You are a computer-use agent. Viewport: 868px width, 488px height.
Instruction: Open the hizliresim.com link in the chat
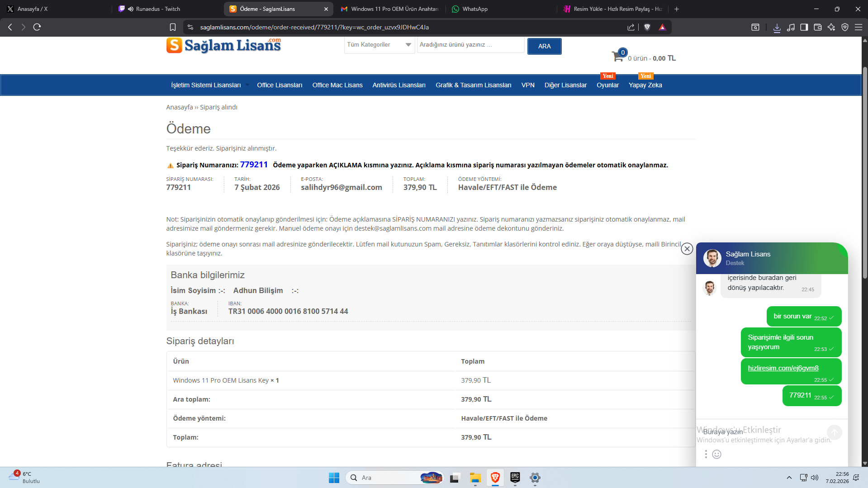click(783, 368)
